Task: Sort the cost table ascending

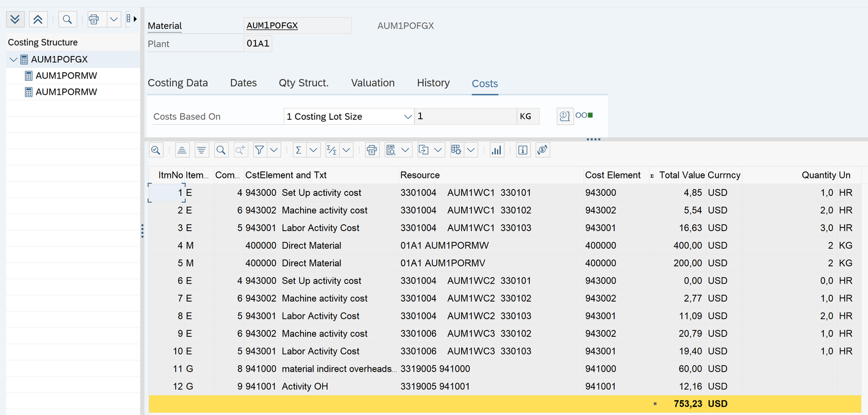Action: point(182,150)
